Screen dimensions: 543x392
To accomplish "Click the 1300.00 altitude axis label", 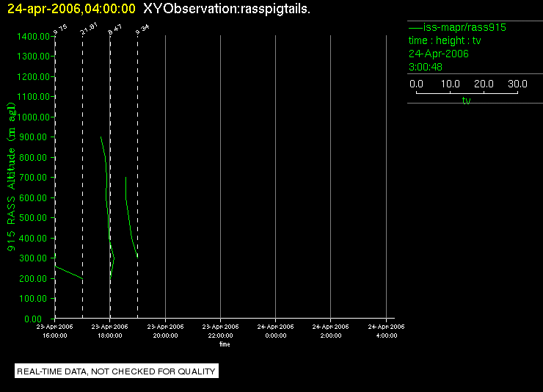I will [33, 56].
